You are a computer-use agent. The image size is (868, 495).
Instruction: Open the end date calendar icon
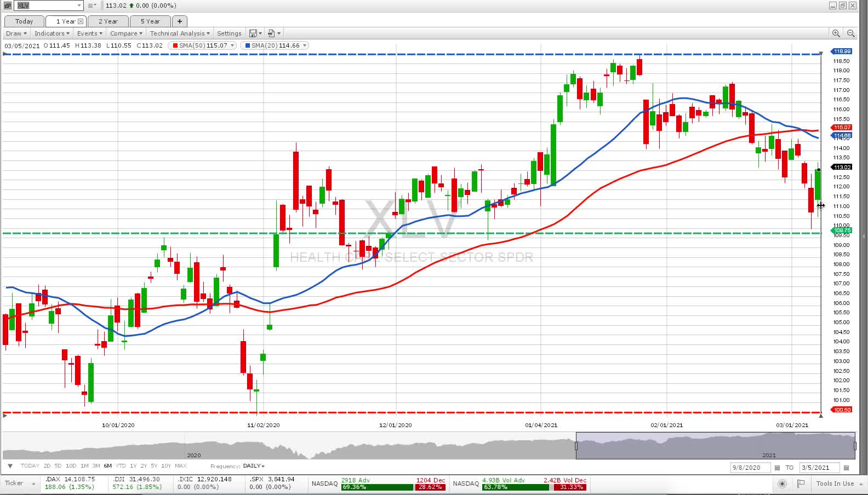coord(846,468)
